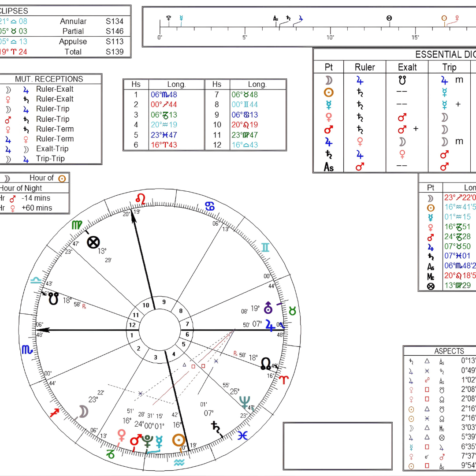Click the Sagittarius arrow glyph on the wheel

coord(54,413)
